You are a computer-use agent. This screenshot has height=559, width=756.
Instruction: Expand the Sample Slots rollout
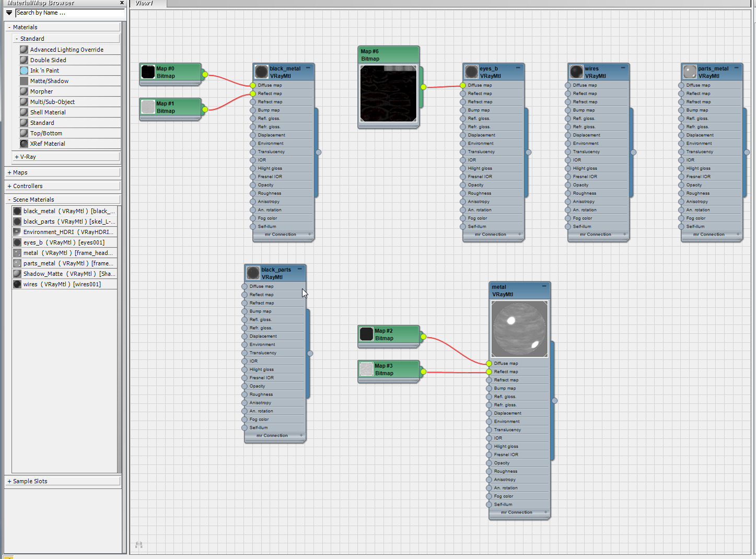click(x=9, y=481)
